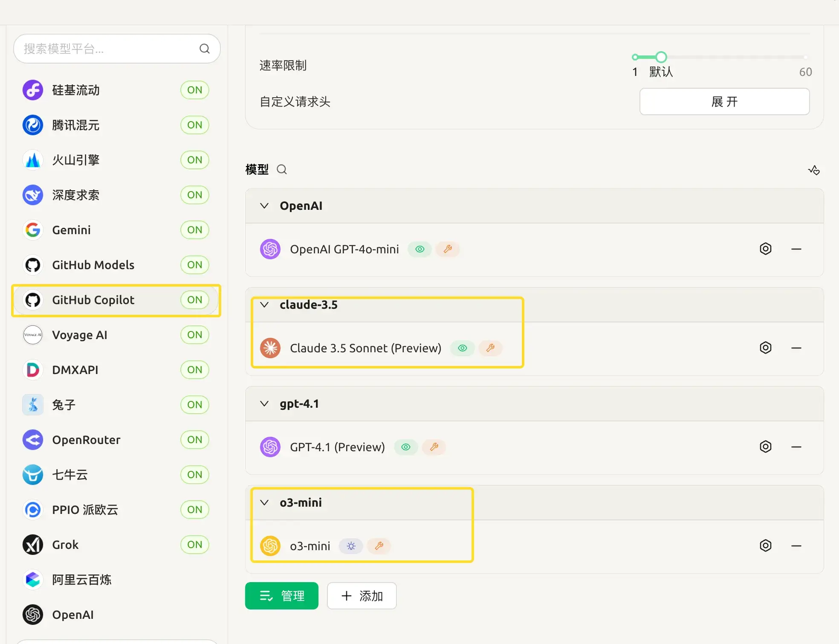
Task: Click the model search magnifier icon
Action: click(x=282, y=170)
